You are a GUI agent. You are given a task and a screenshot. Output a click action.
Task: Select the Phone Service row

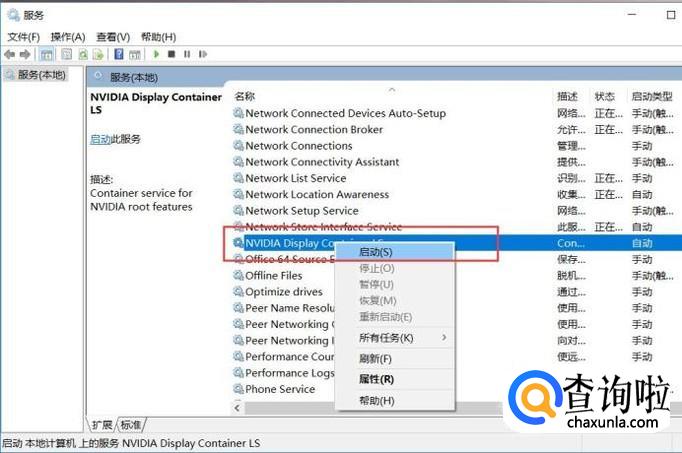click(x=280, y=389)
